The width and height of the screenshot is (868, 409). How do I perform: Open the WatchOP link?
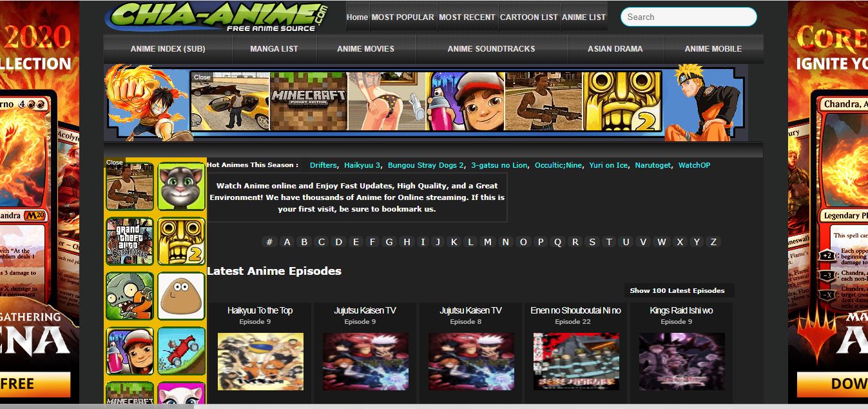694,165
